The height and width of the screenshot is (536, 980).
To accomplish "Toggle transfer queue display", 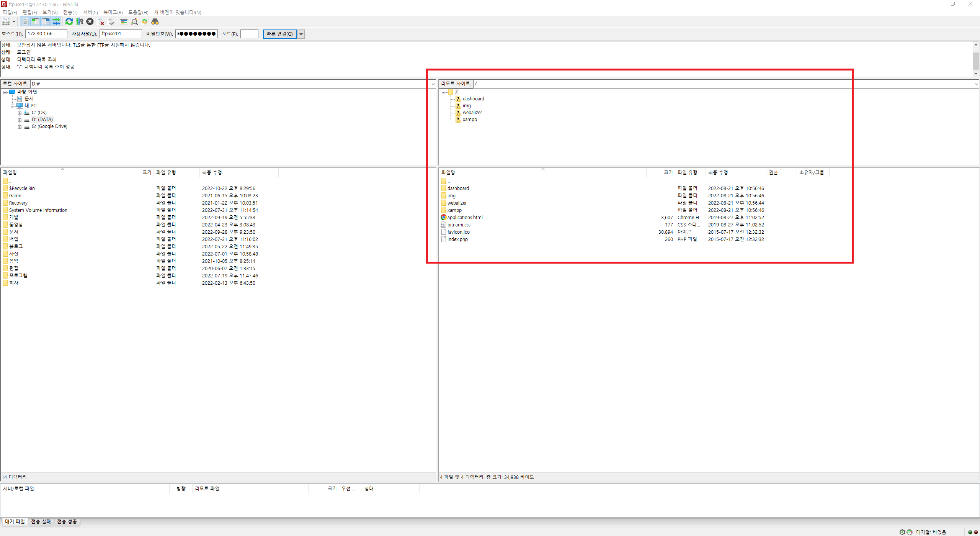I will point(56,22).
